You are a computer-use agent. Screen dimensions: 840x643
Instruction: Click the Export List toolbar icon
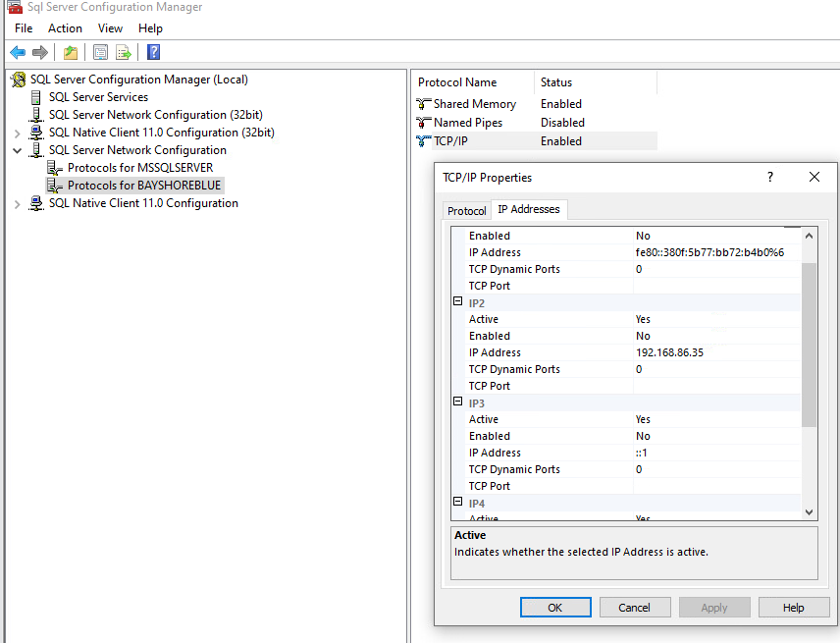click(x=124, y=52)
